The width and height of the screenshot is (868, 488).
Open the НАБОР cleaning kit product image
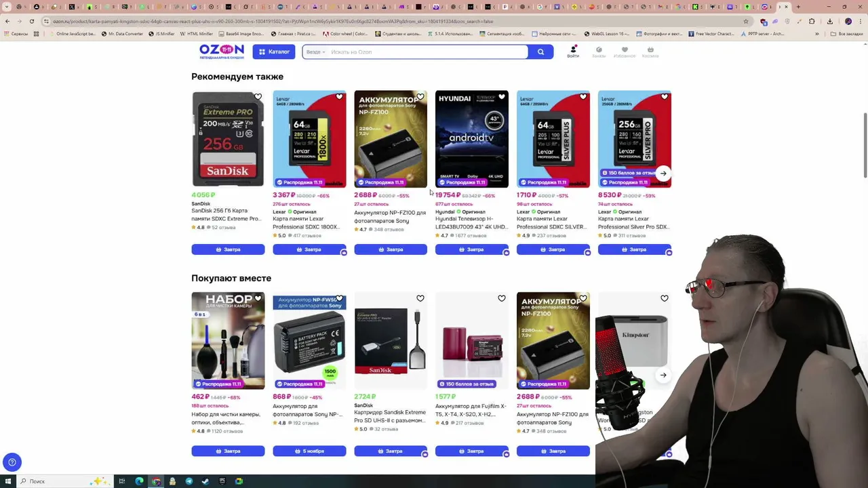(x=228, y=340)
